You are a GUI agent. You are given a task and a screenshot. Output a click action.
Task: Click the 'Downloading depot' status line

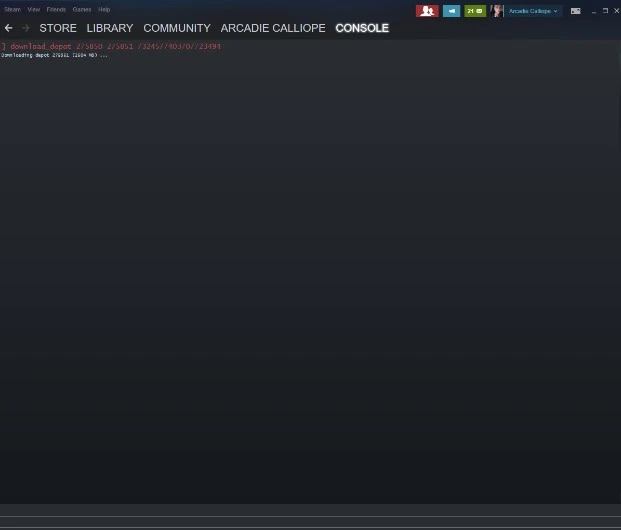point(54,55)
